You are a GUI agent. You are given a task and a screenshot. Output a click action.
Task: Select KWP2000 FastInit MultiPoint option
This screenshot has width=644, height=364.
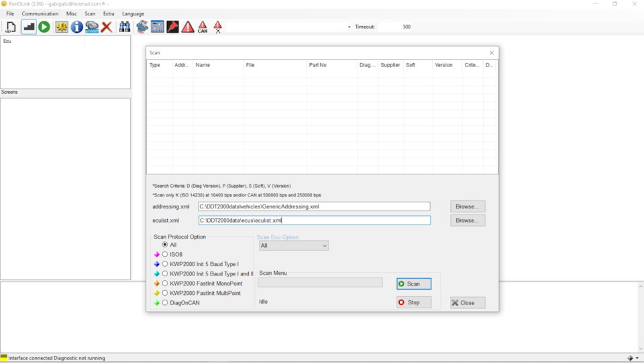(x=165, y=293)
